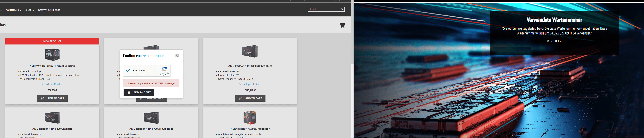Screen dimensions: 644x138
Task: Click the Radeon RX 6800 product image
Action: [52, 117]
